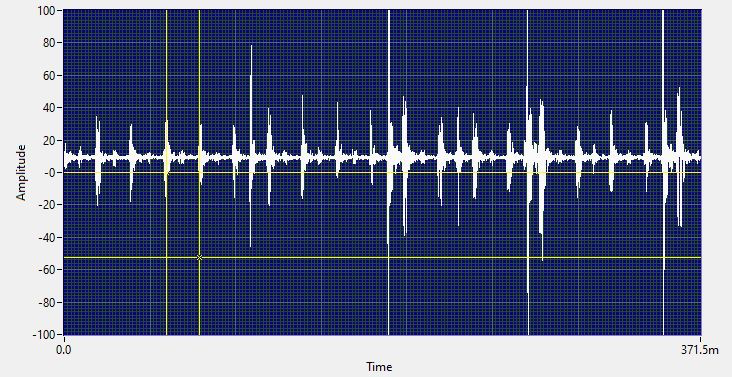Click the cursor crosshair marker intersection
732x377 pixels.
199,258
